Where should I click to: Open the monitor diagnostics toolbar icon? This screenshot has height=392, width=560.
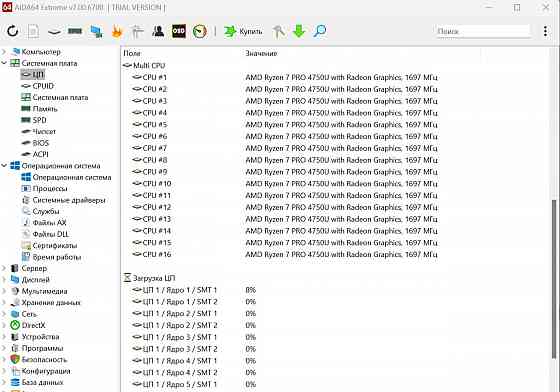click(96, 31)
